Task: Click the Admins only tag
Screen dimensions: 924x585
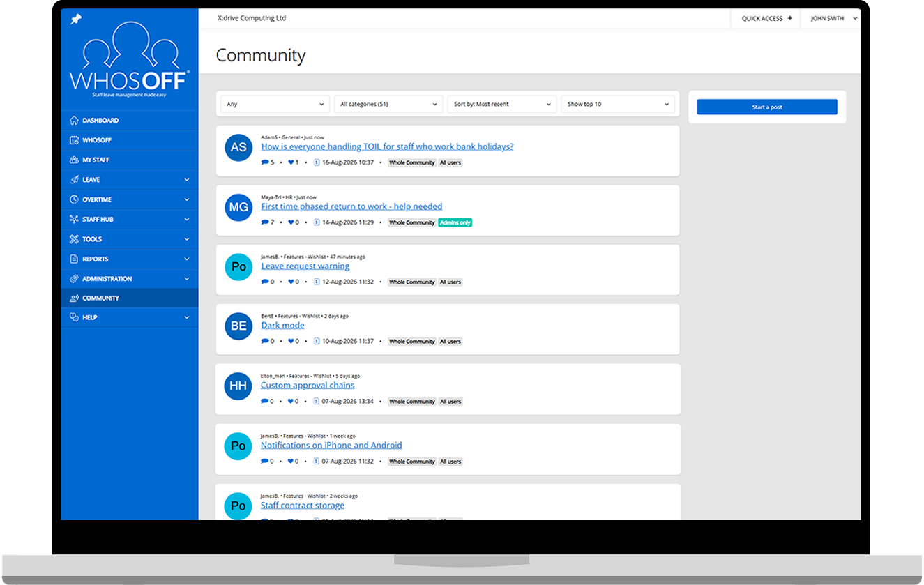Action: 455,223
